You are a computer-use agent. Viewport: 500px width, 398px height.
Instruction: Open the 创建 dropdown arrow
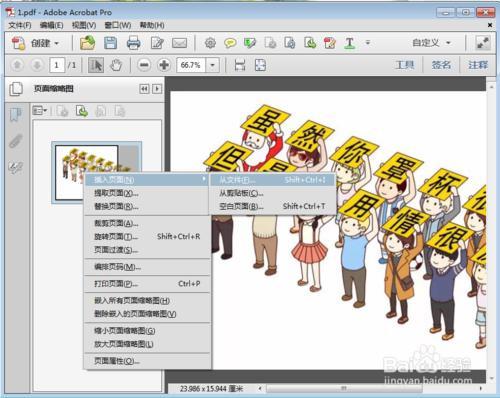coord(57,43)
